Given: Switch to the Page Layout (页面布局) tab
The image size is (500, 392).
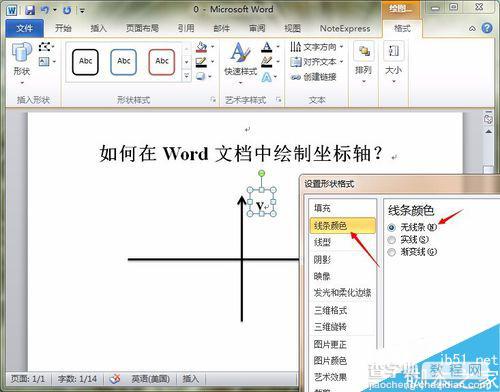Looking at the screenshot, I should coord(142,28).
